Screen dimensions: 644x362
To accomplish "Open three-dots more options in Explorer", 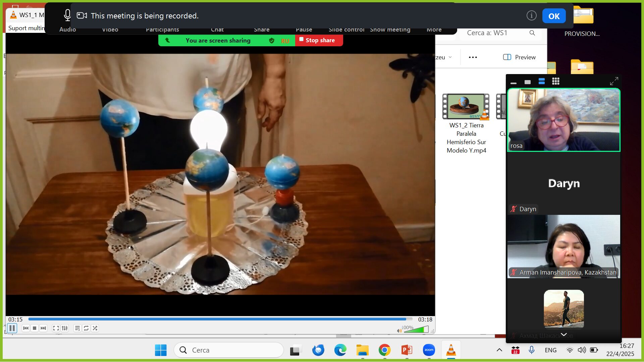I will (473, 57).
